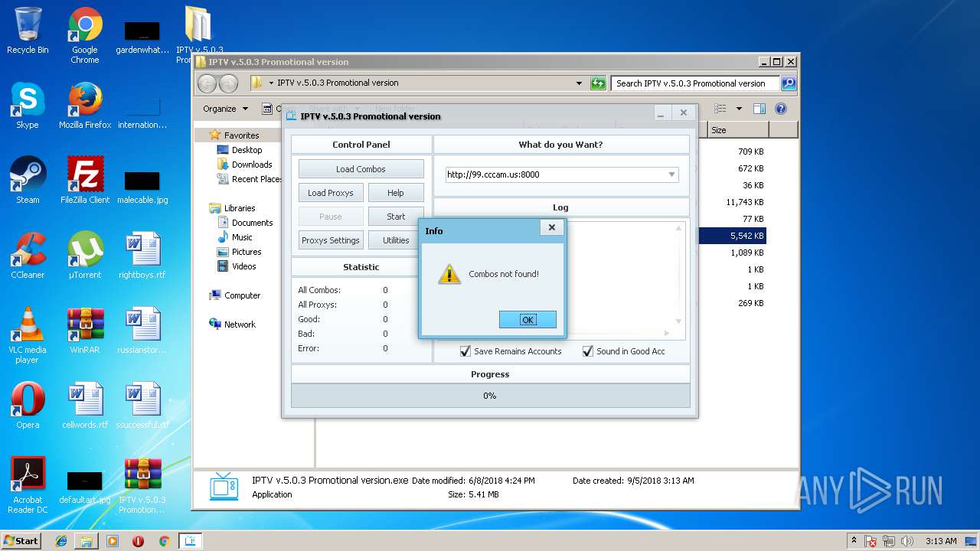
Task: Open the Organize menu in Explorer
Action: pyautogui.click(x=225, y=109)
